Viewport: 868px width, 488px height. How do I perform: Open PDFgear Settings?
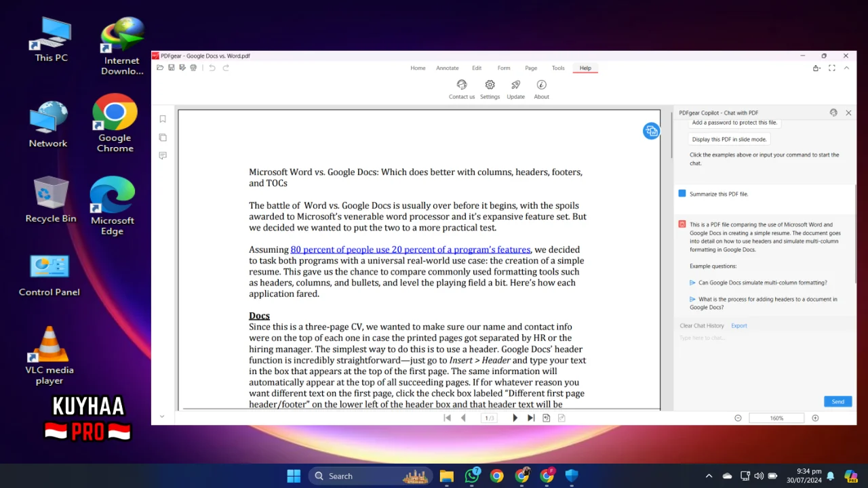[x=490, y=89]
